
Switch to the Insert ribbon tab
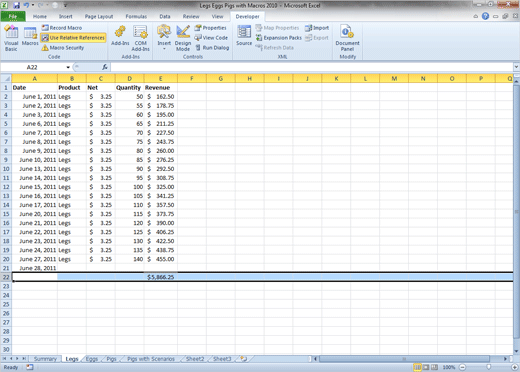pyautogui.click(x=65, y=16)
